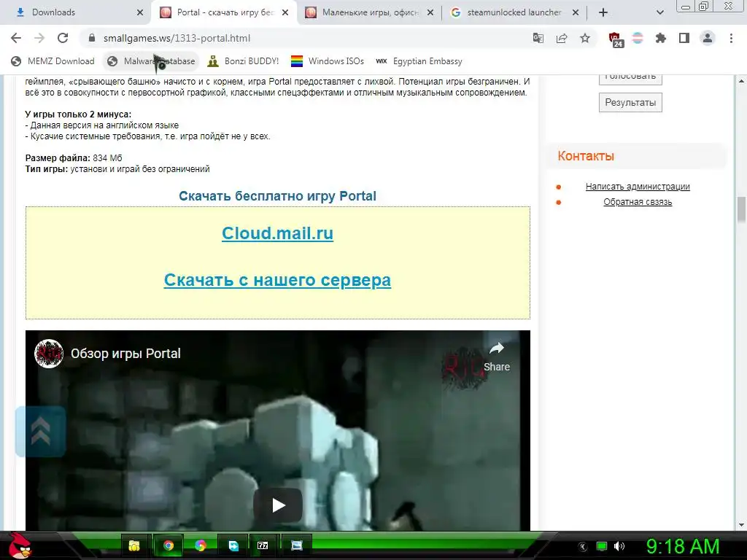Click the 9:18 AM clock

683,546
